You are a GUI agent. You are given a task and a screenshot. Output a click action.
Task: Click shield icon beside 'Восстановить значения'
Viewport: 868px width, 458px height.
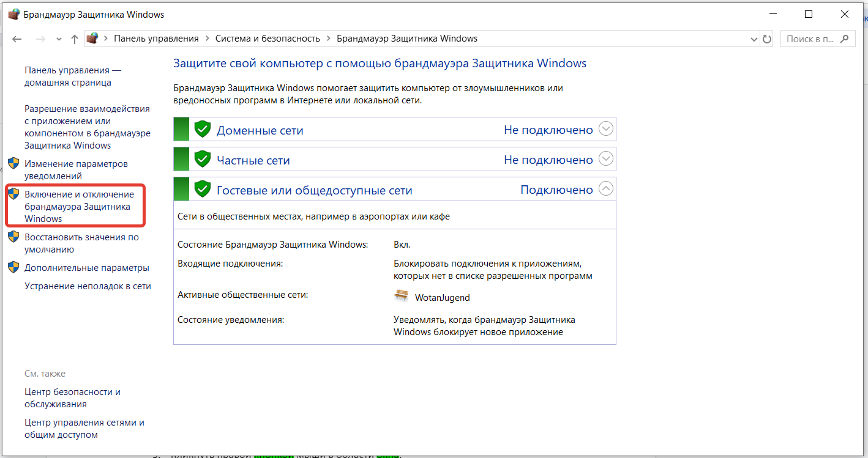click(x=13, y=237)
